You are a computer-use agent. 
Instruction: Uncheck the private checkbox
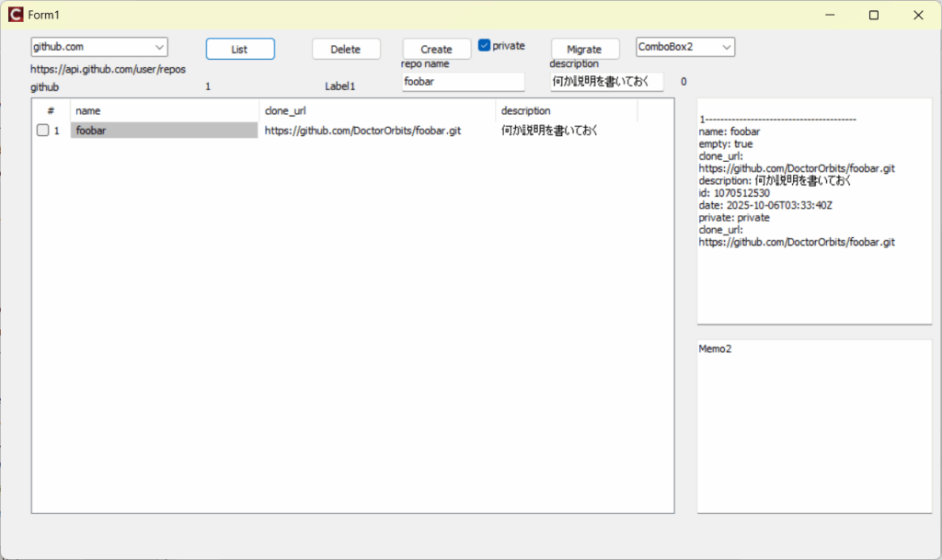tap(485, 45)
